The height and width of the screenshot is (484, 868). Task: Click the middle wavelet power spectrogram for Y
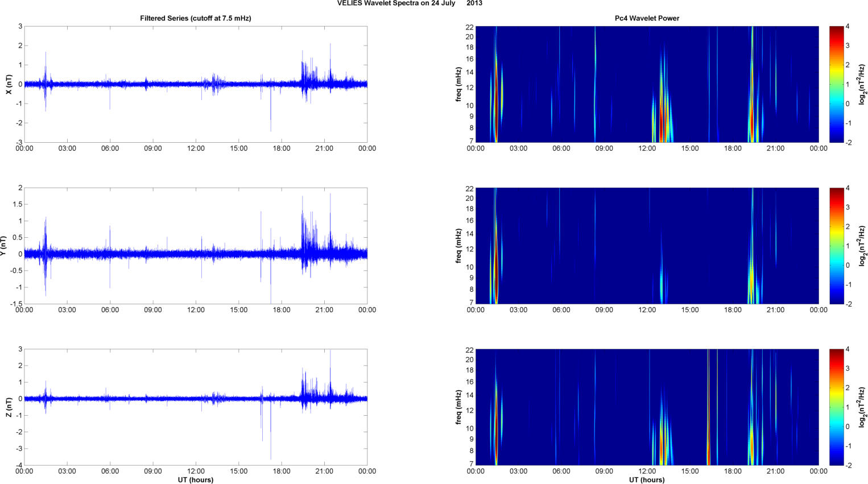(x=647, y=246)
